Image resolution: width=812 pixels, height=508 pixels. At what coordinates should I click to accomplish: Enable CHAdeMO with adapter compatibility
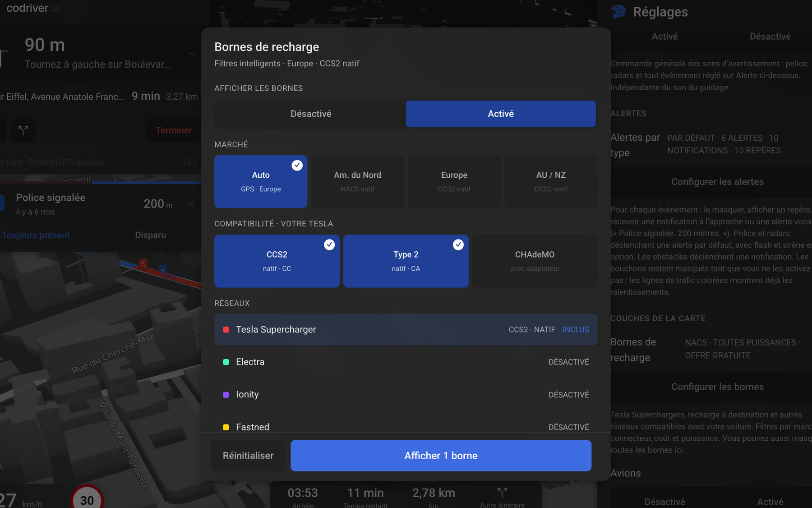coord(535,261)
